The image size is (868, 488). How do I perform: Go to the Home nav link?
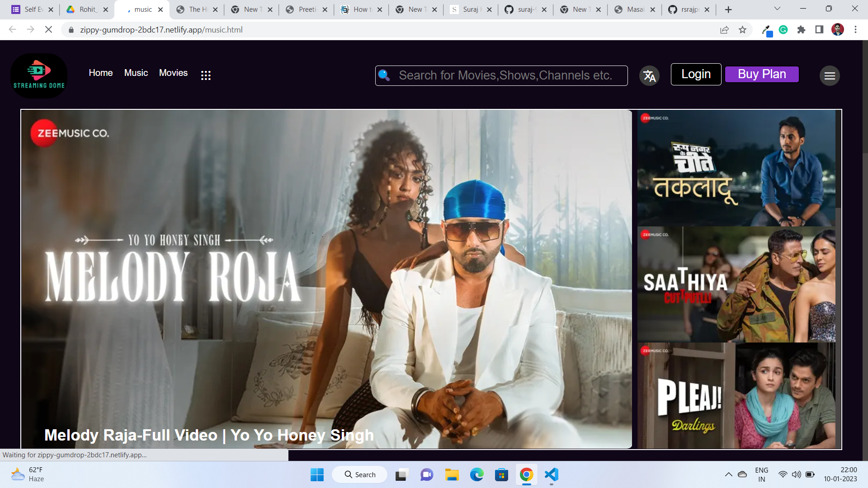tap(101, 73)
